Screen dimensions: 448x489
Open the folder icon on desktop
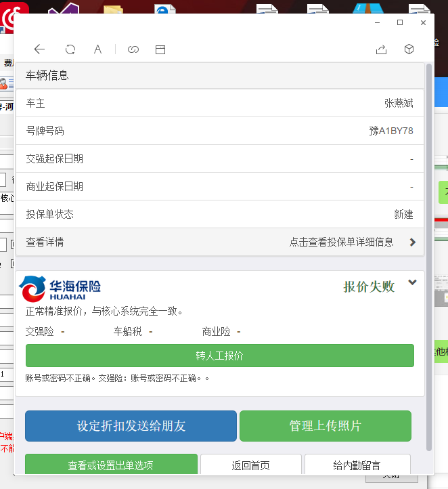click(114, 9)
